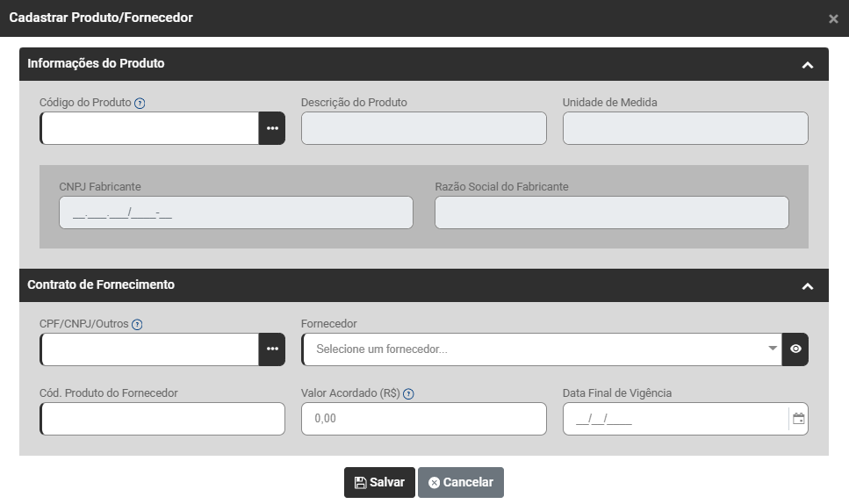Open product lookup with ellipsis button
Screen dimensions: 849x504
point(272,128)
